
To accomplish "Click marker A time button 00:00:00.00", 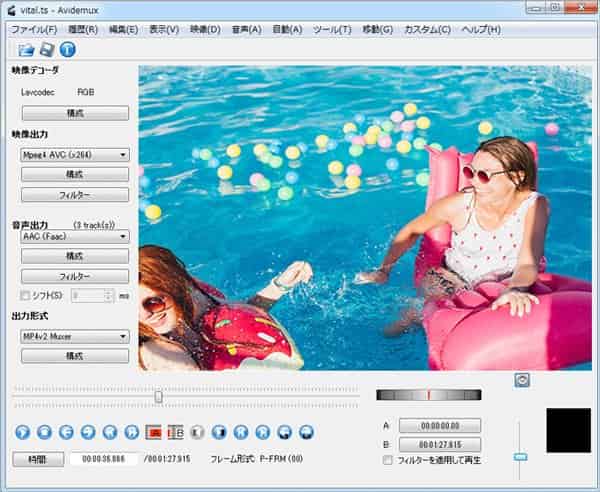I will tap(440, 425).
